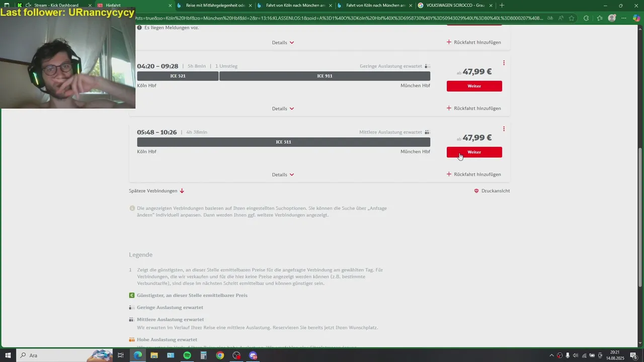
Task: Open the three-dot menu for the 05:48 connection
Action: 504,129
